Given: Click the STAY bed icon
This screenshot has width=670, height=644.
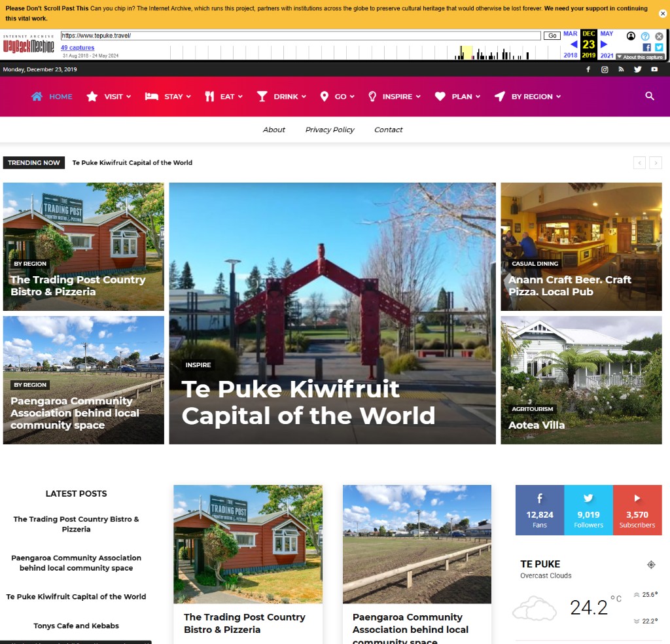Looking at the screenshot, I should [x=151, y=97].
